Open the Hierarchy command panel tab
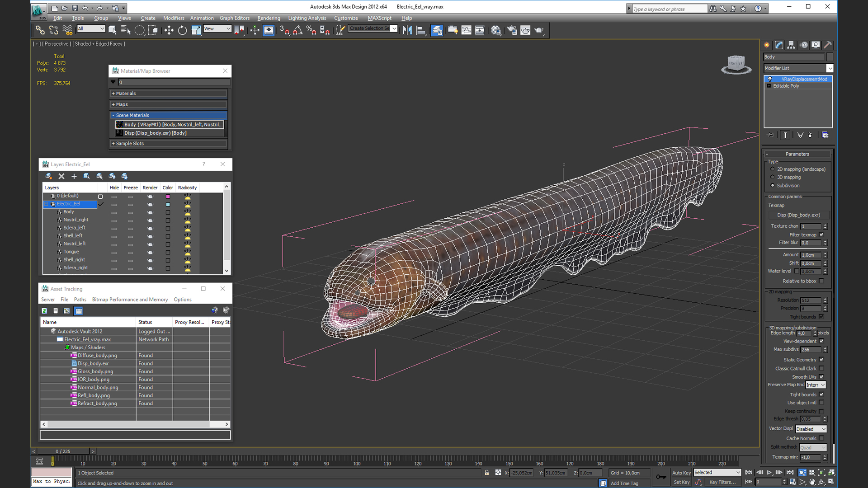 point(791,45)
